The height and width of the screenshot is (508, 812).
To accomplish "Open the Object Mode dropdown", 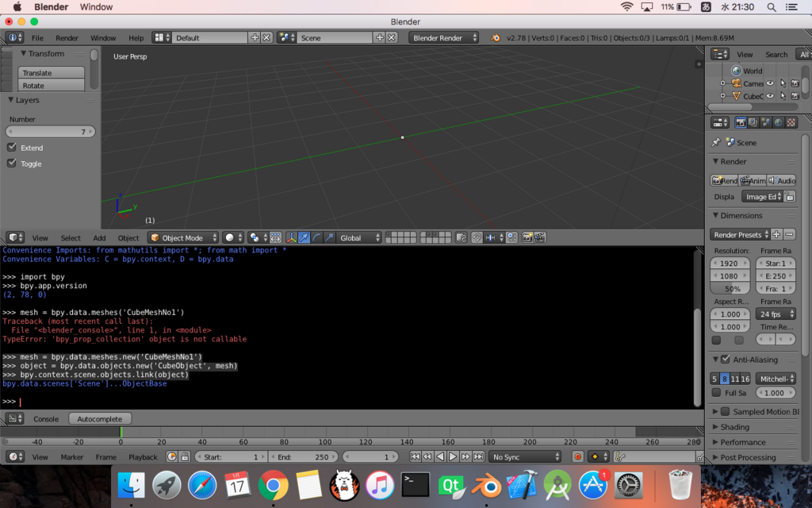I will [183, 237].
